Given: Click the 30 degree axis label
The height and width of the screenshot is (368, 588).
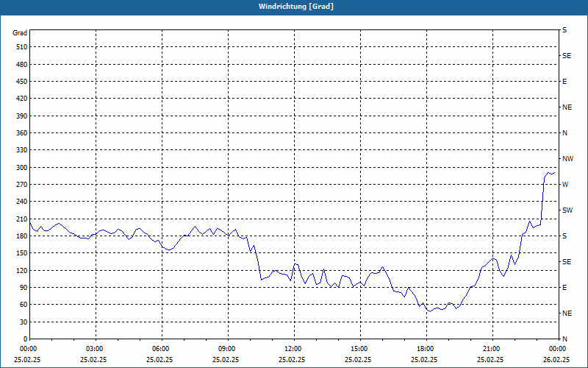Looking at the screenshot, I should pos(24,322).
